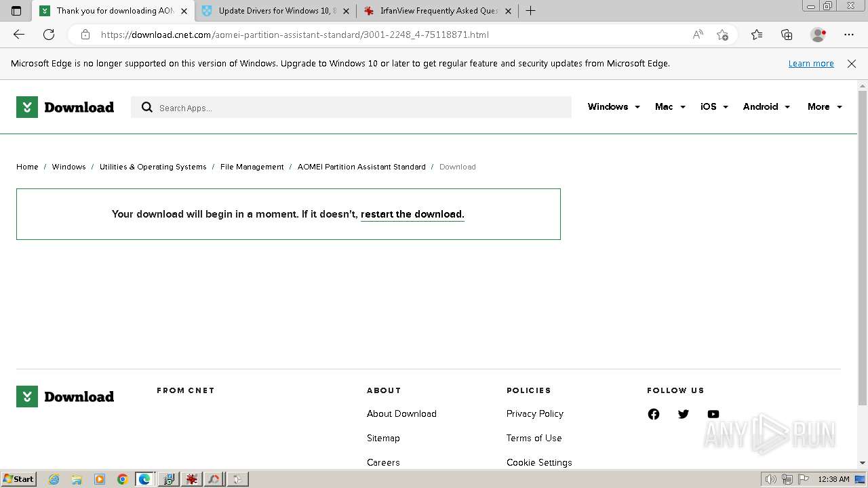Screen dimensions: 868x488
Task: Open the Collections icon
Action: pyautogui.click(x=787, y=35)
